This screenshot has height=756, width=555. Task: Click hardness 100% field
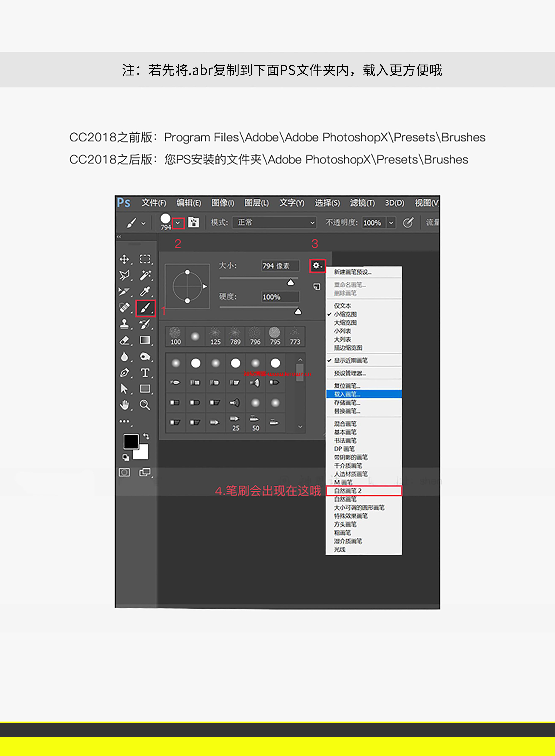(280, 297)
